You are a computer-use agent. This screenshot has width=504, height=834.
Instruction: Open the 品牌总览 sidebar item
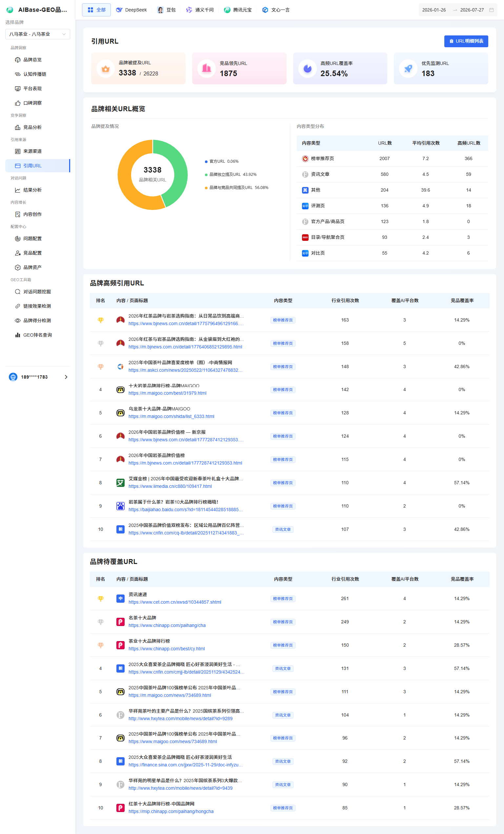click(38, 60)
